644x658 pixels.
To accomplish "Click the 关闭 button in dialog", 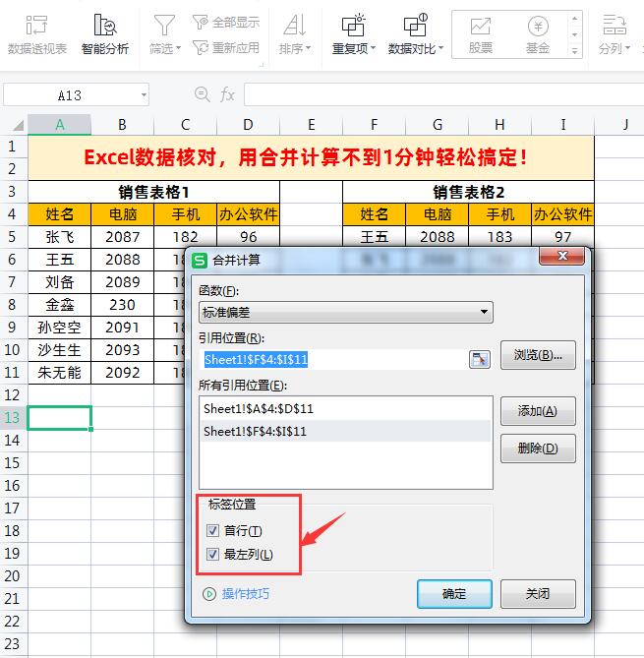I will [538, 594].
